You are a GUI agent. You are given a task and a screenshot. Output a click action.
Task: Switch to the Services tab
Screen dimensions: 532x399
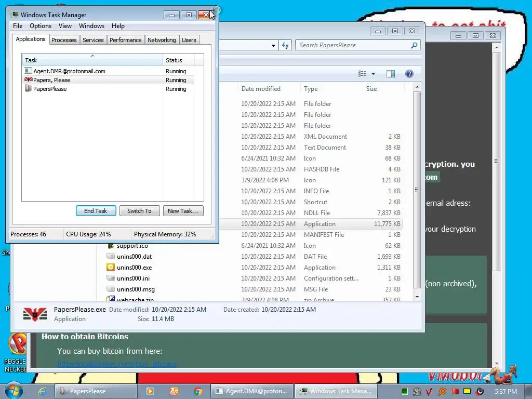coord(93,40)
